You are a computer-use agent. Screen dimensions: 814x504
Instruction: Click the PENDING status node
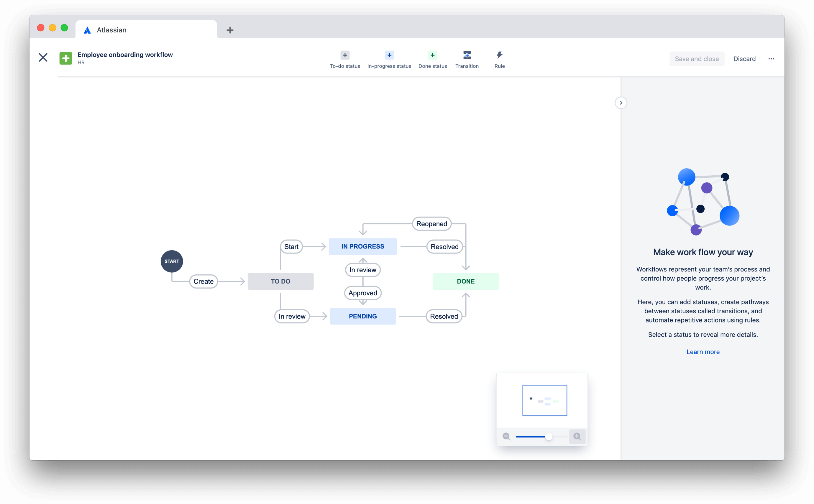coord(362,316)
